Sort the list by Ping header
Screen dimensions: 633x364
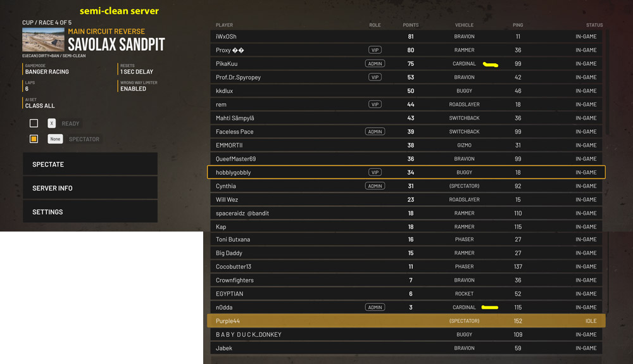(x=518, y=25)
